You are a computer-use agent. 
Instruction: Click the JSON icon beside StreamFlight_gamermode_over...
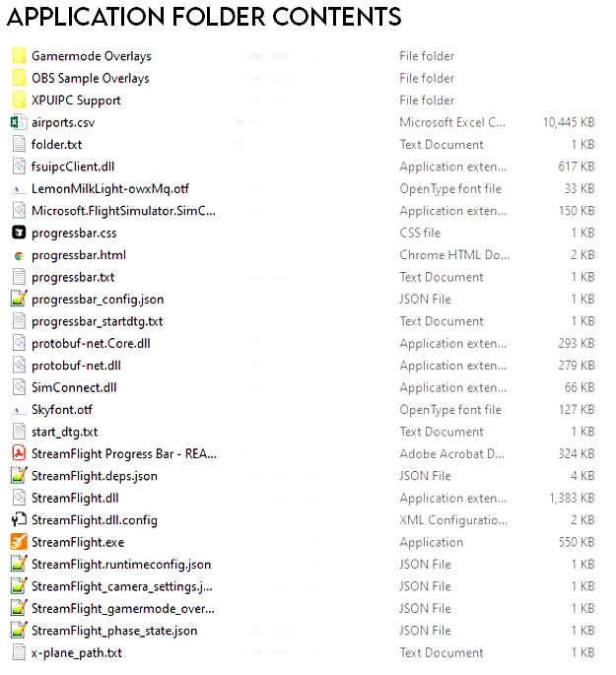point(19,608)
